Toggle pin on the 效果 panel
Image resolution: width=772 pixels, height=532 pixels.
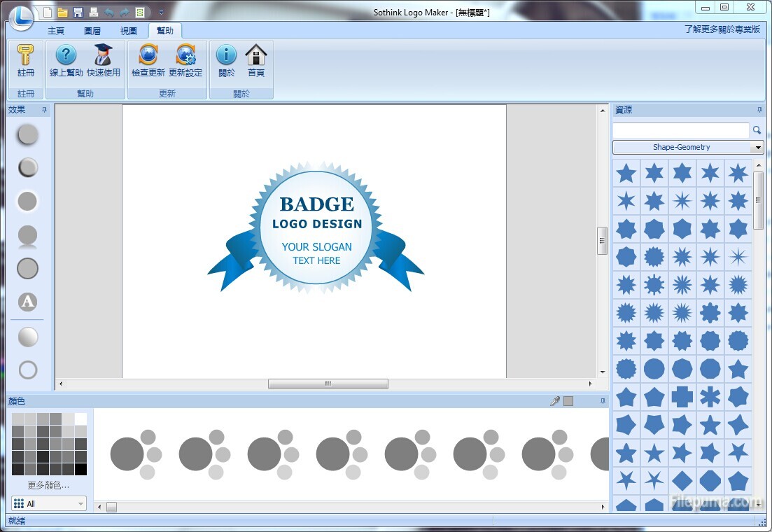(44, 110)
